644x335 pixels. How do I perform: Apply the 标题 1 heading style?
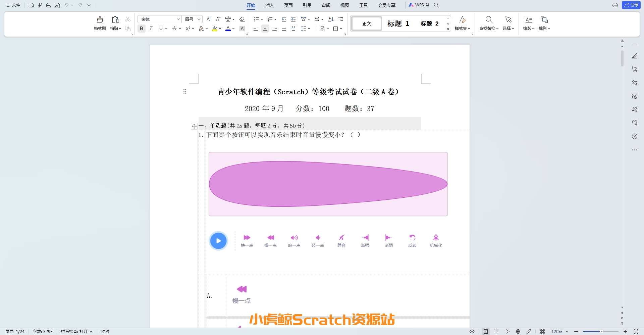point(398,23)
